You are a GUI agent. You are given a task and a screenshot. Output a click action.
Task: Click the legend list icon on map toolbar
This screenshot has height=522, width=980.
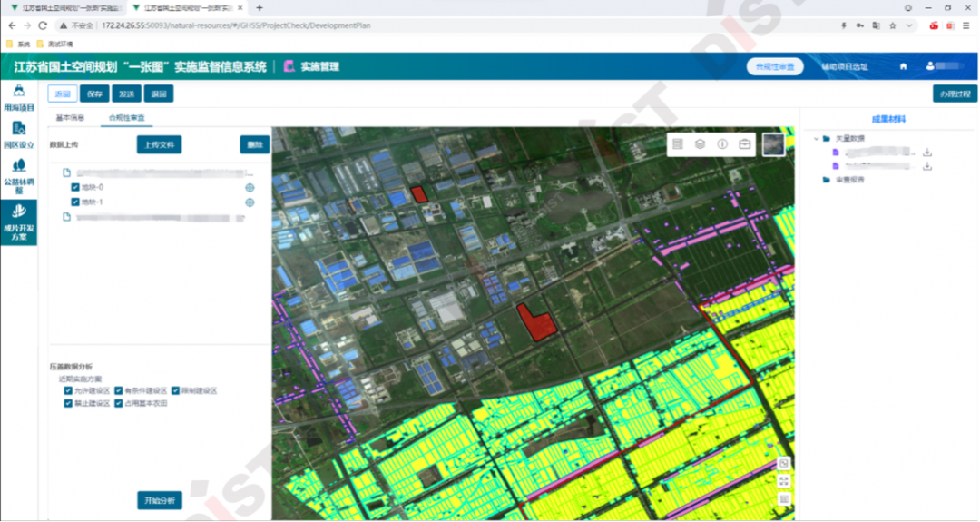(677, 144)
